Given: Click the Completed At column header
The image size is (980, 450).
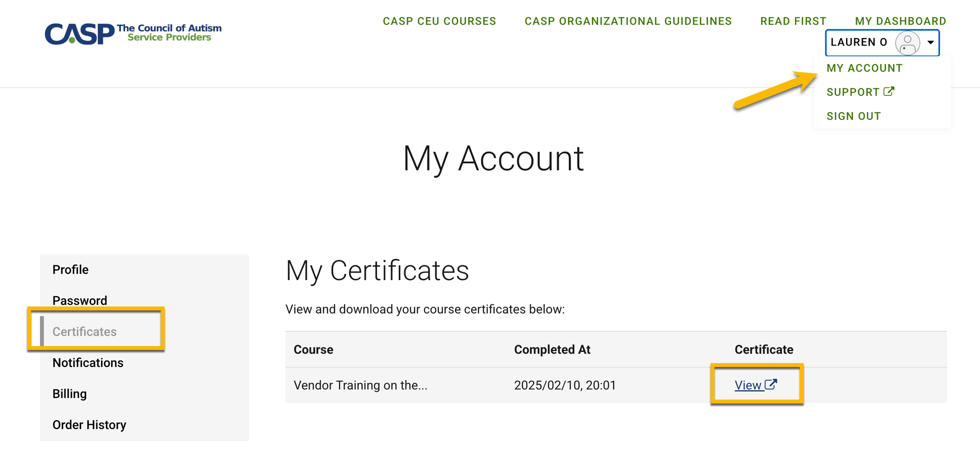Looking at the screenshot, I should [552, 349].
